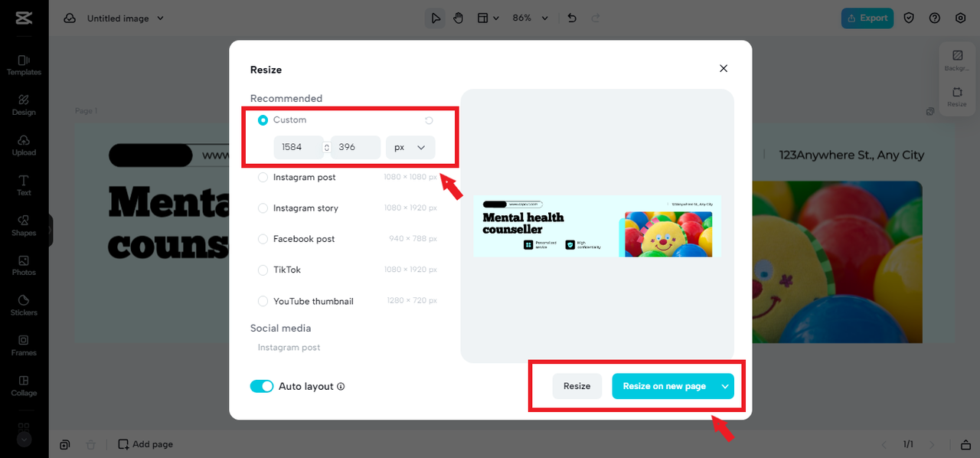Select the Facebook post radio option

click(x=263, y=239)
